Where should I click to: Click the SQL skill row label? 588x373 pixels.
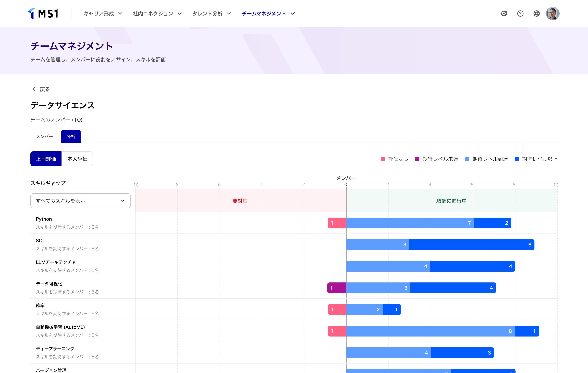41,240
